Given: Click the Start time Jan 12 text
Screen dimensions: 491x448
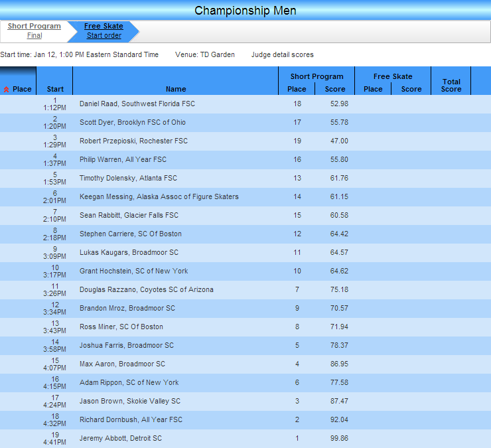Looking at the screenshot, I should (79, 54).
